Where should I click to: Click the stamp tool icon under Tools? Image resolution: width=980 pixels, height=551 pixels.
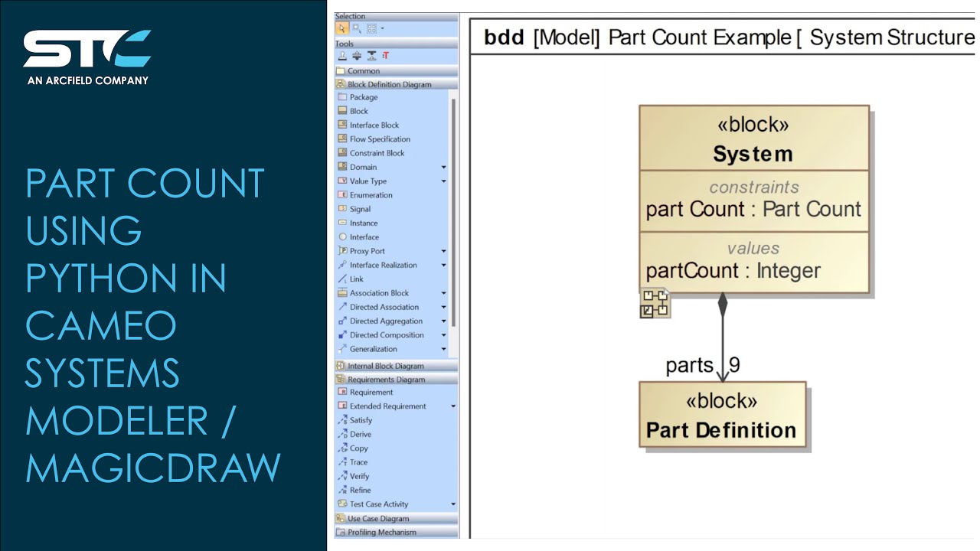(343, 55)
